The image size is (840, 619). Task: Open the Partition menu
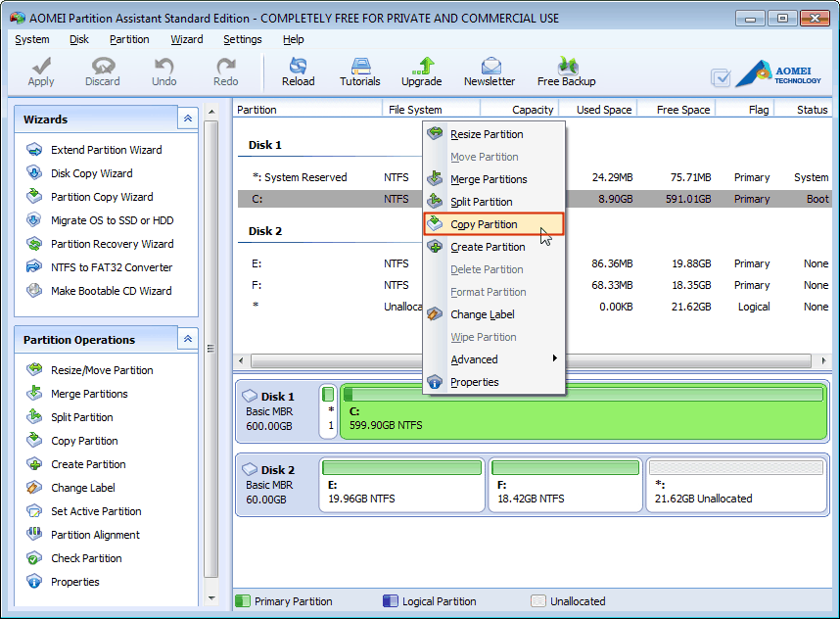click(129, 39)
